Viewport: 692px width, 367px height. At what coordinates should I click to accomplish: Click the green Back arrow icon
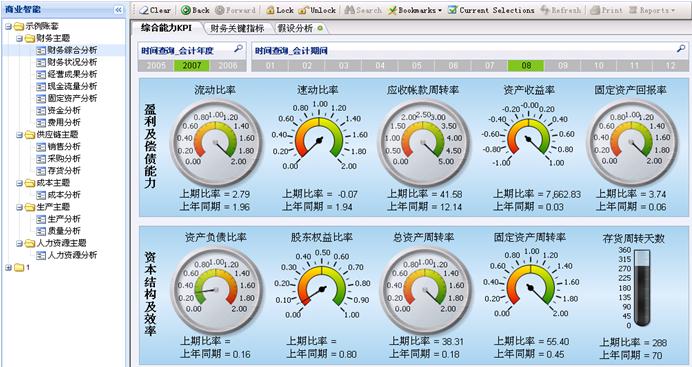point(186,10)
